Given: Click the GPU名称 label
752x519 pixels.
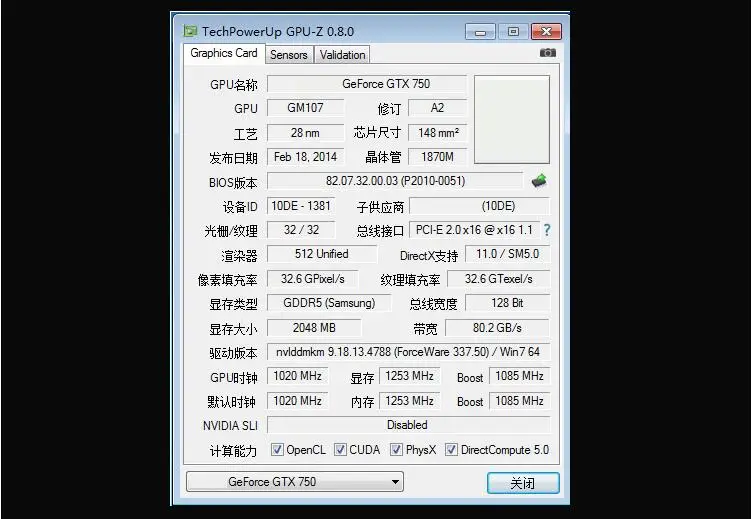Looking at the screenshot, I should tap(234, 85).
